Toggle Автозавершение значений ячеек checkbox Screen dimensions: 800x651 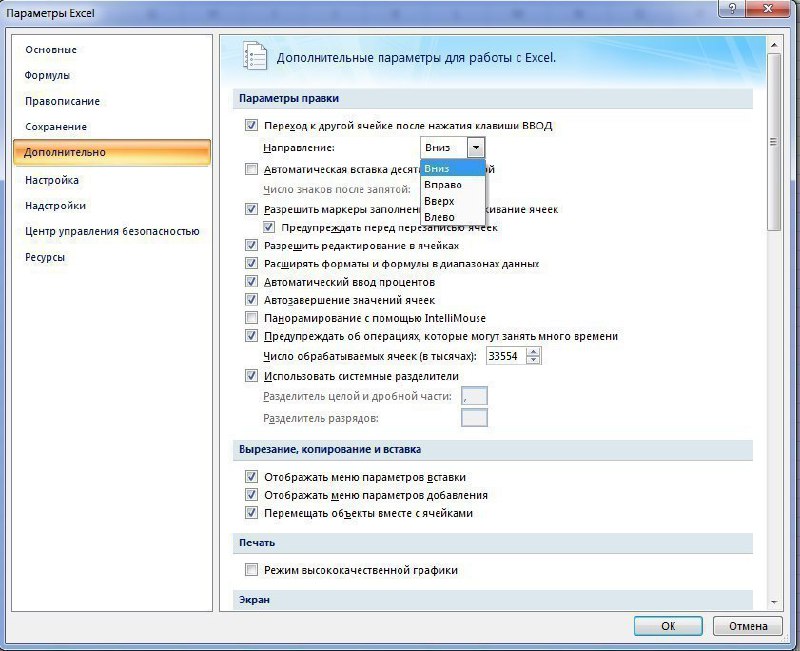click(x=251, y=299)
